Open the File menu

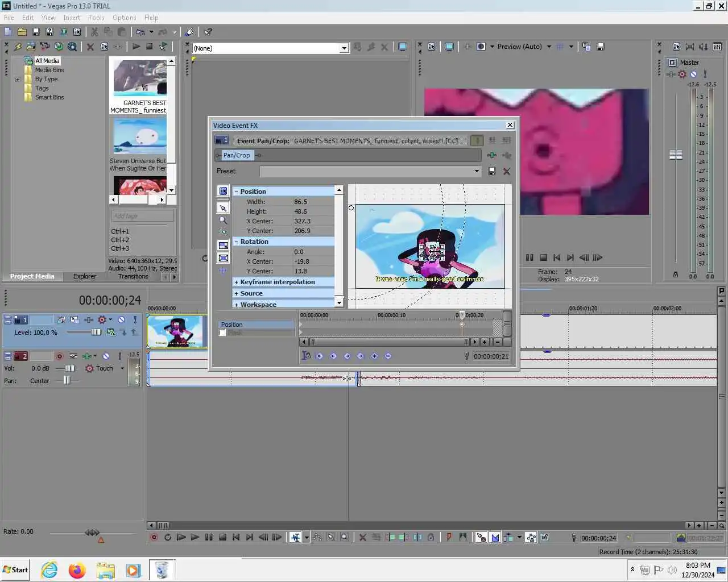[x=9, y=18]
